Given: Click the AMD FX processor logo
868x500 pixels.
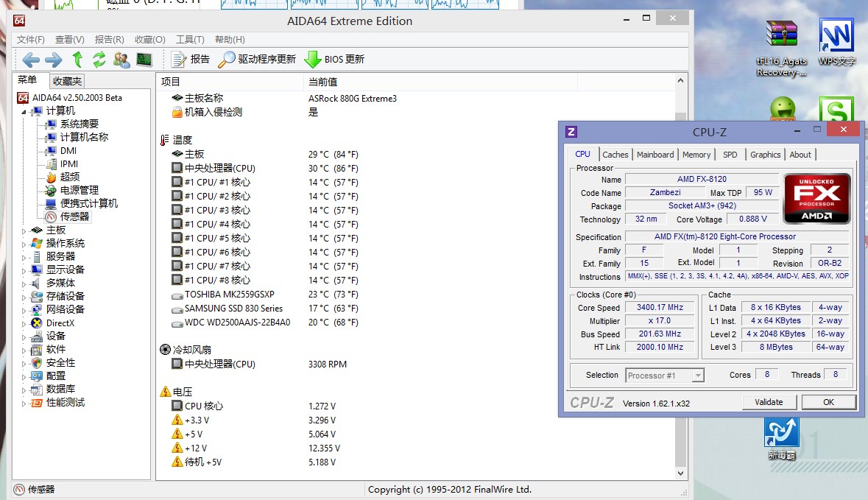Looking at the screenshot, I should 816,198.
